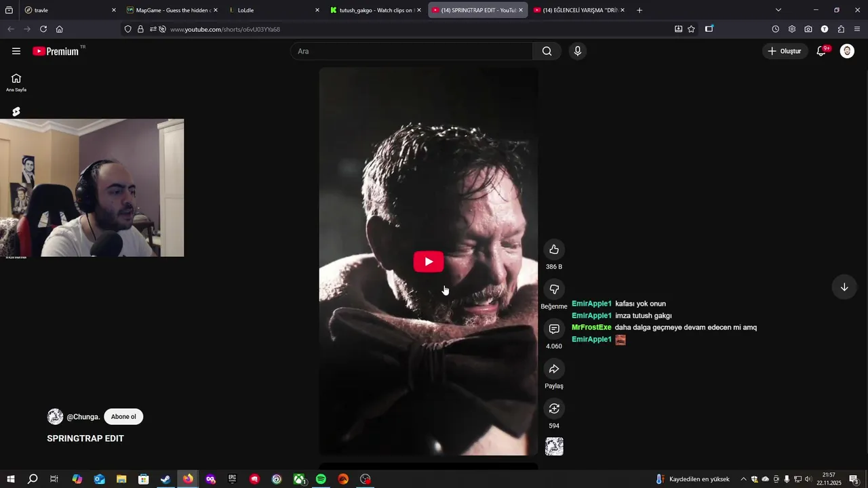The width and height of the screenshot is (868, 488).
Task: Go to Ana Sayfa in sidebar
Action: coord(16,82)
